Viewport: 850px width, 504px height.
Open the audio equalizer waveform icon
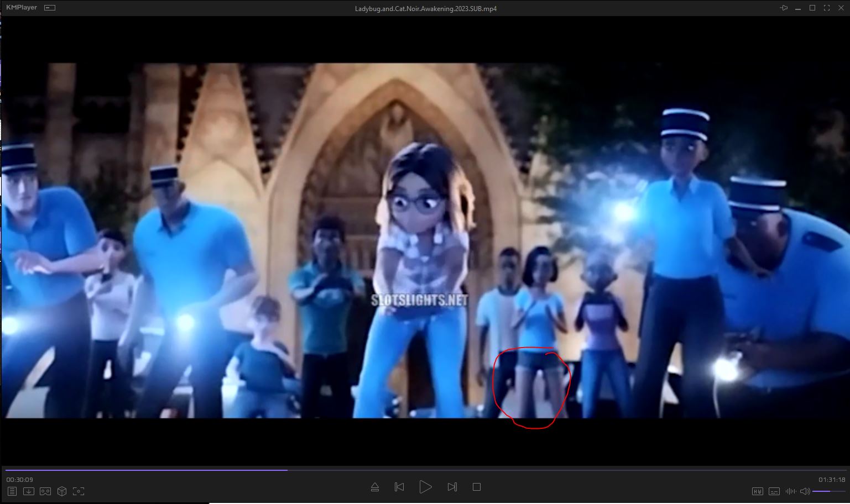(790, 491)
